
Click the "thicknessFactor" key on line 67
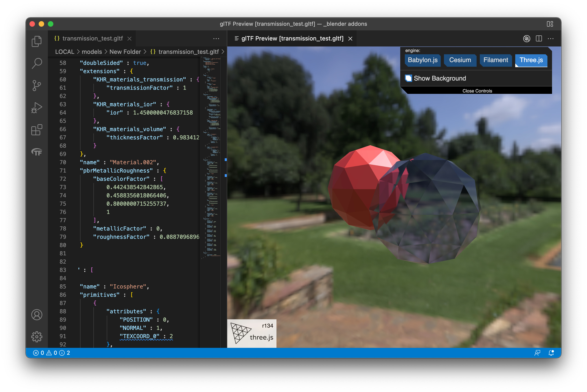(x=134, y=138)
